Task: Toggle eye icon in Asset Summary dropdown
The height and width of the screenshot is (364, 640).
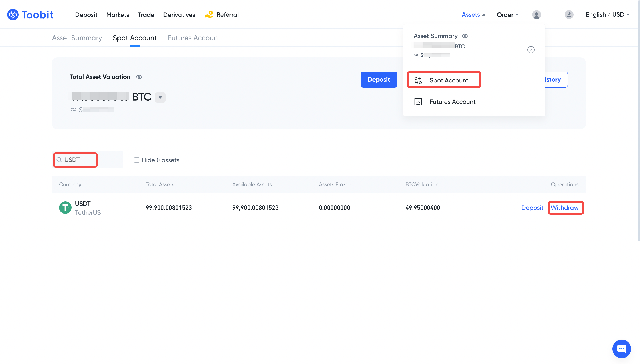Action: tap(465, 36)
